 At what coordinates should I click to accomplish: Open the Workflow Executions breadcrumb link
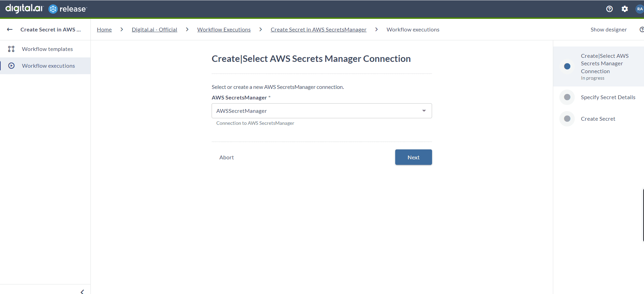click(224, 29)
